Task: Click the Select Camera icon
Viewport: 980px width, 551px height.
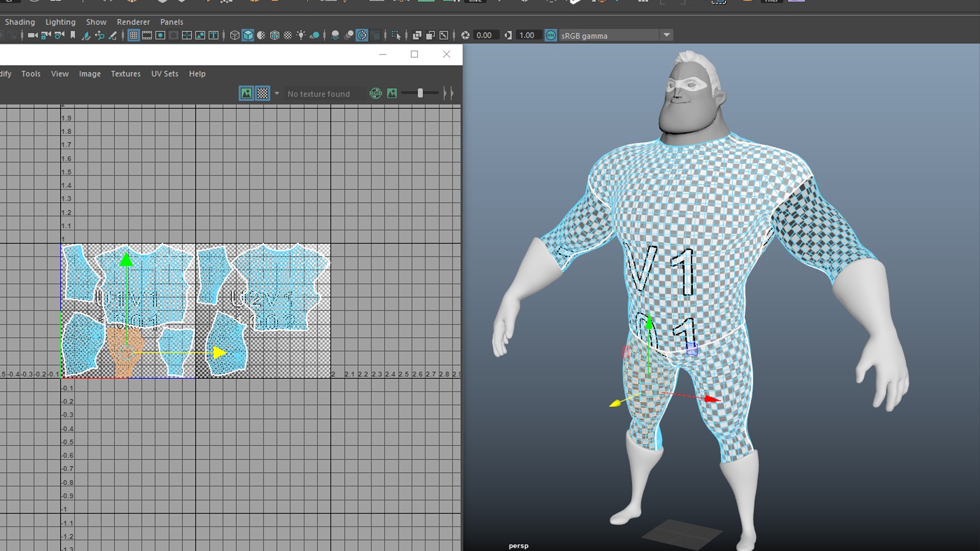Action: [x=33, y=35]
